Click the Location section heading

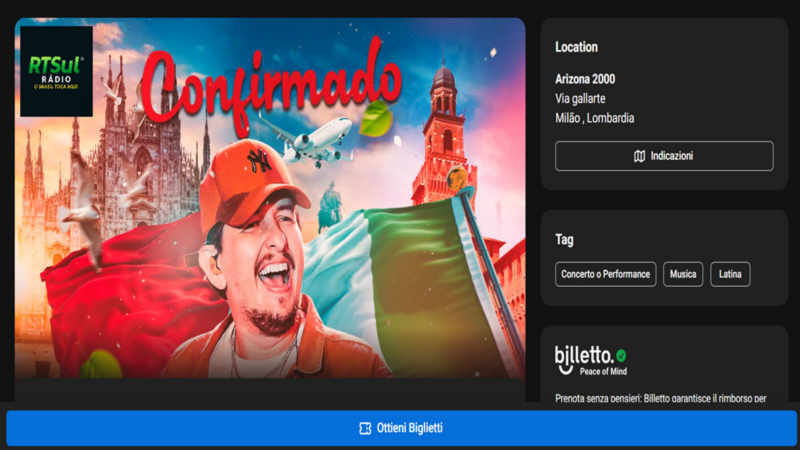pyautogui.click(x=576, y=47)
